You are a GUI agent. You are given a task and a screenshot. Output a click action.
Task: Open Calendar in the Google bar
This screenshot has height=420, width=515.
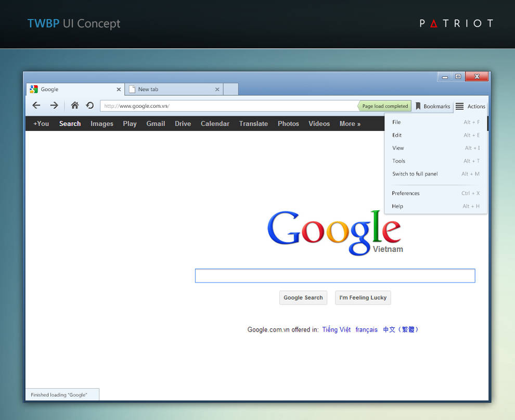[x=215, y=123]
